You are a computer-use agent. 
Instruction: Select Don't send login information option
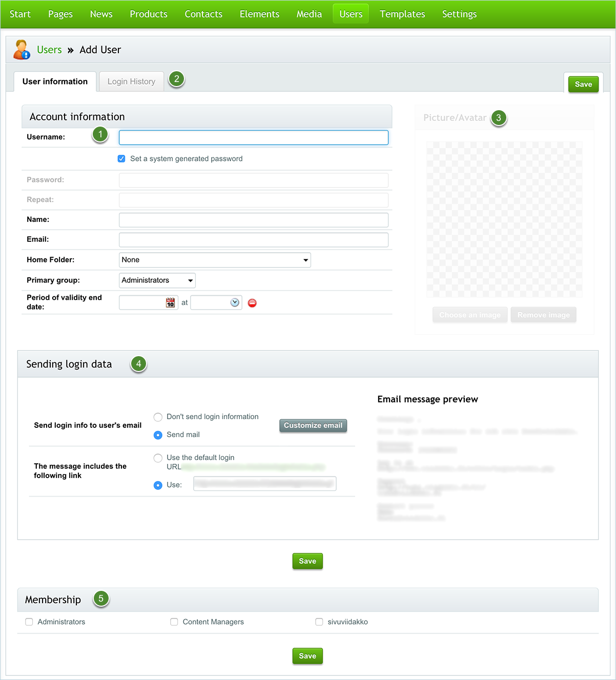coord(158,417)
